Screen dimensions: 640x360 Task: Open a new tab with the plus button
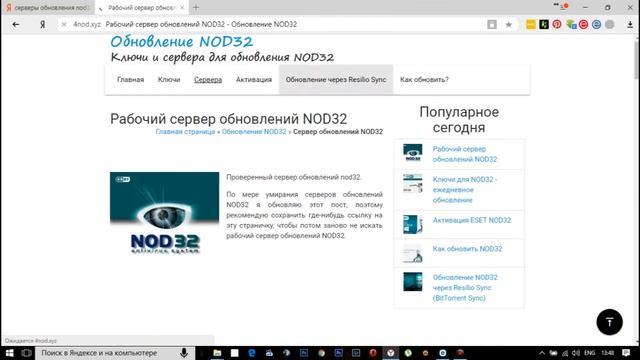[x=196, y=7]
